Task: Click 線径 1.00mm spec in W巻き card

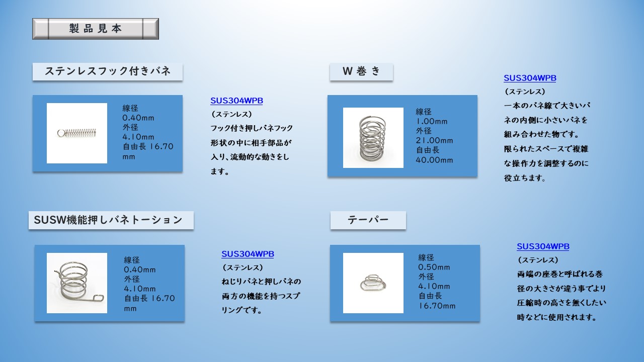Action: click(432, 117)
